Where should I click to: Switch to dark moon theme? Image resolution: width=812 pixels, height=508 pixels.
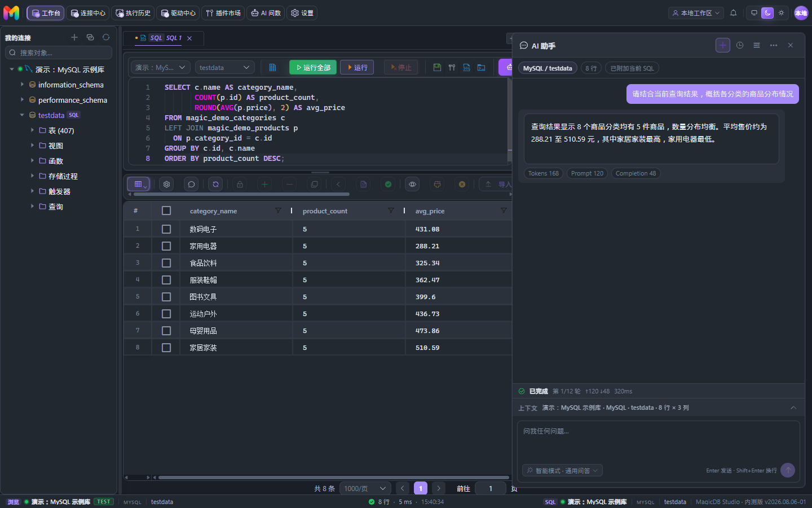coord(767,13)
